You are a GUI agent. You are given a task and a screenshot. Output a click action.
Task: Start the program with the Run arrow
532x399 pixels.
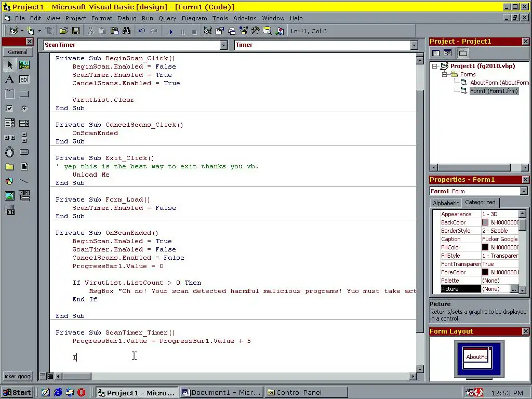tap(171, 32)
